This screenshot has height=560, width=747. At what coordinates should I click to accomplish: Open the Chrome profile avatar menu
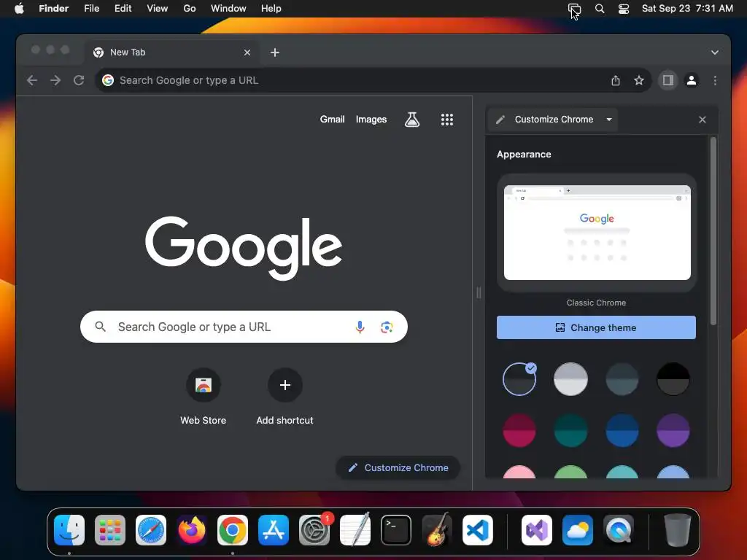click(x=692, y=80)
